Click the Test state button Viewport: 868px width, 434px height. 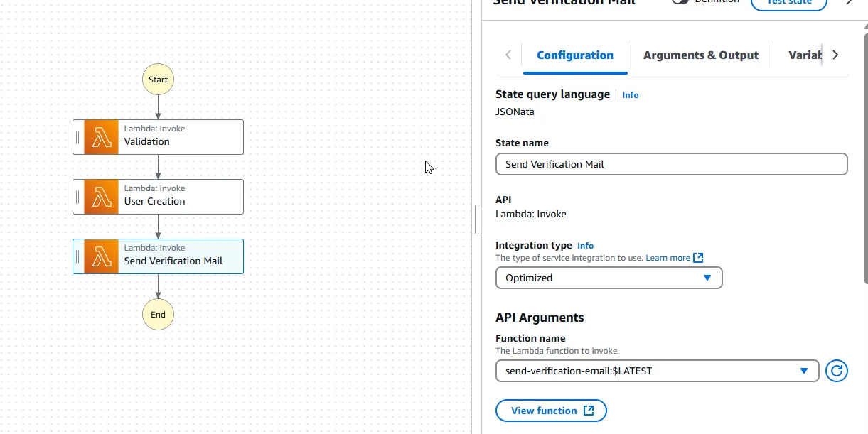788,3
